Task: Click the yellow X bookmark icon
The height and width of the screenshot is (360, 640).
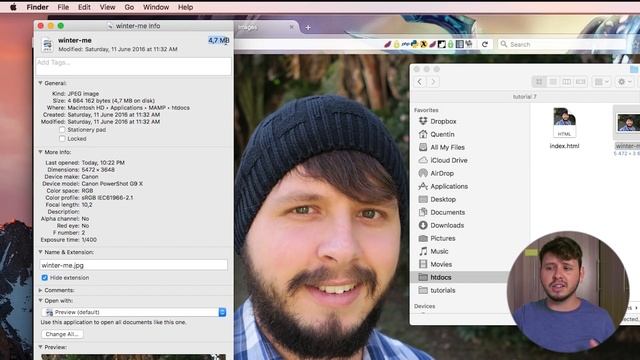Action: (424, 44)
